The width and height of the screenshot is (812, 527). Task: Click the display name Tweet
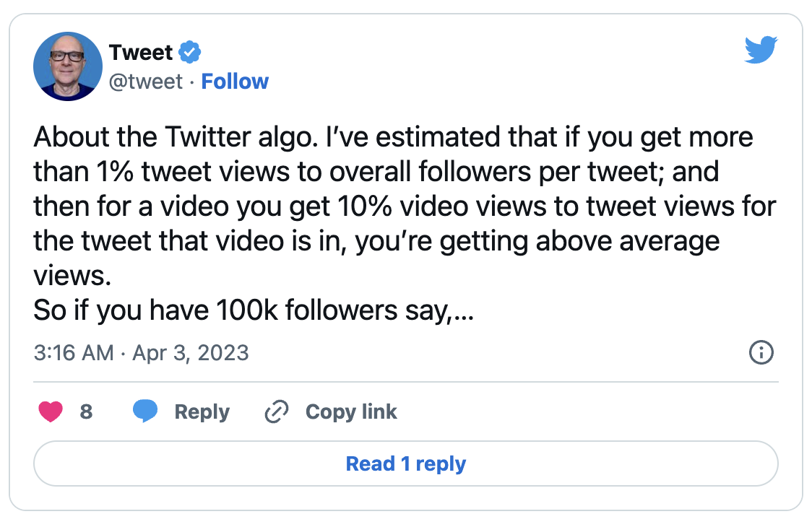coord(141,52)
